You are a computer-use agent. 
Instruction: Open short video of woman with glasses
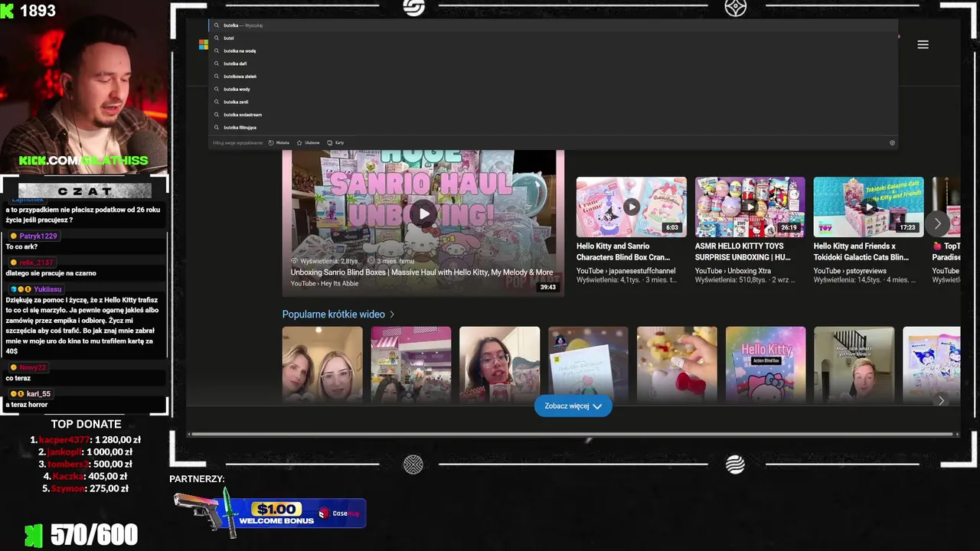coord(499,364)
